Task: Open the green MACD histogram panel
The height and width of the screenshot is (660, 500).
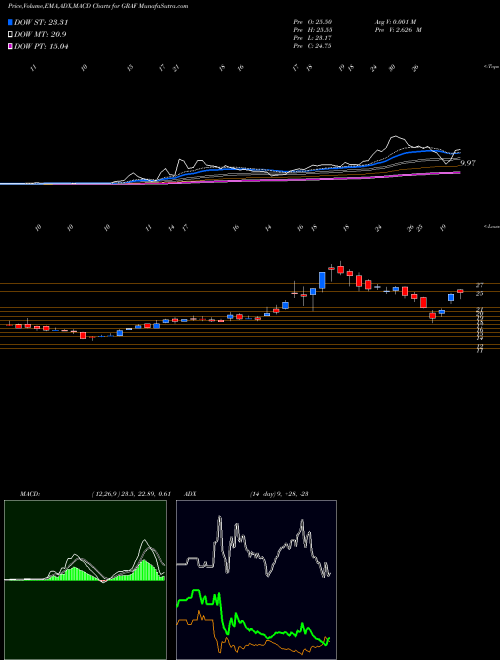Action: point(85,580)
